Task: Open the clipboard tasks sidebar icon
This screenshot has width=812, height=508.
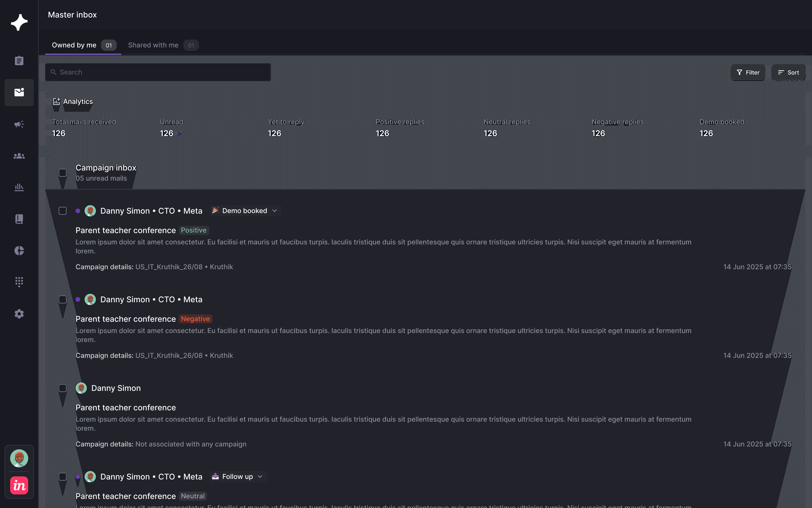Action: pyautogui.click(x=19, y=61)
